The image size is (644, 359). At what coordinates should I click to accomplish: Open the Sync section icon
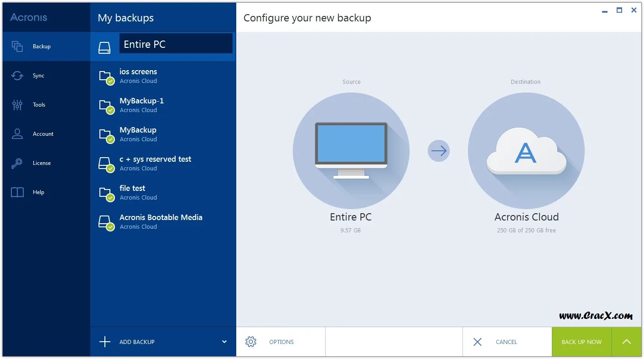pyautogui.click(x=17, y=76)
